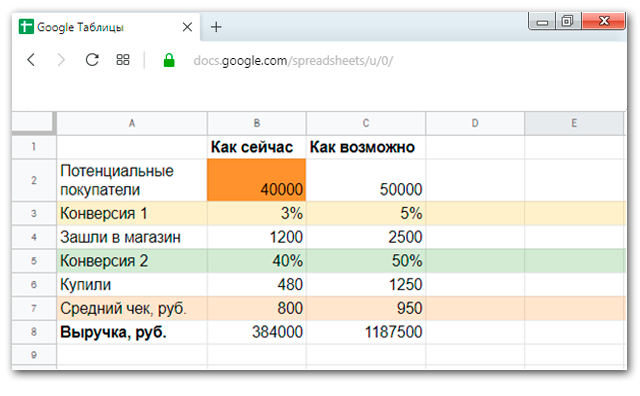Click the cell containing 3%

coord(257,213)
